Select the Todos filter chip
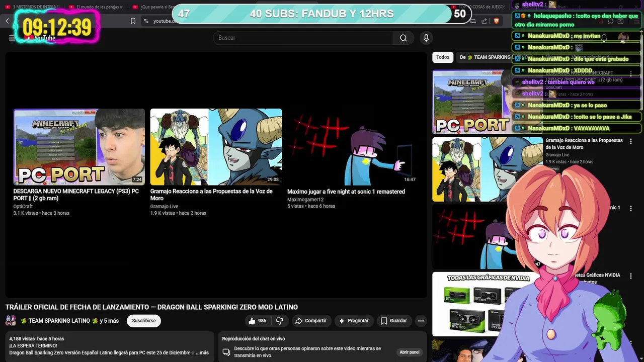The height and width of the screenshot is (362, 644). 443,57
